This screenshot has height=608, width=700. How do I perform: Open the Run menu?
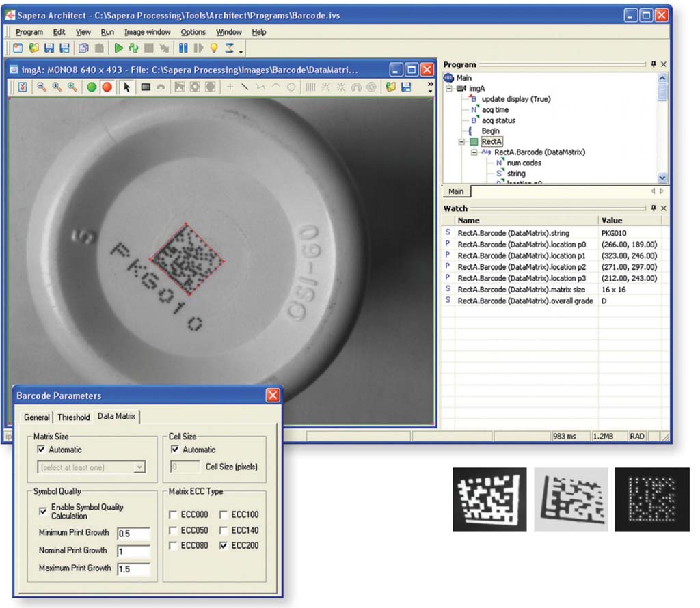[107, 32]
